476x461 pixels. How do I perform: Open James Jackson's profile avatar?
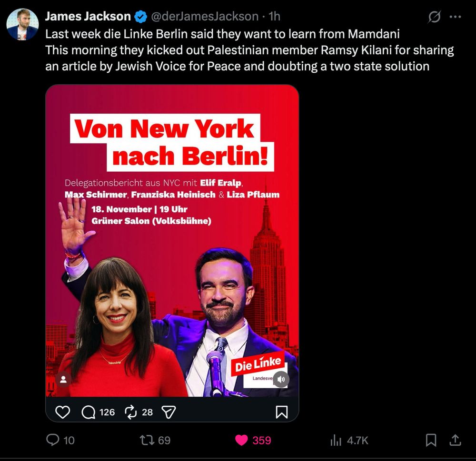(x=22, y=24)
